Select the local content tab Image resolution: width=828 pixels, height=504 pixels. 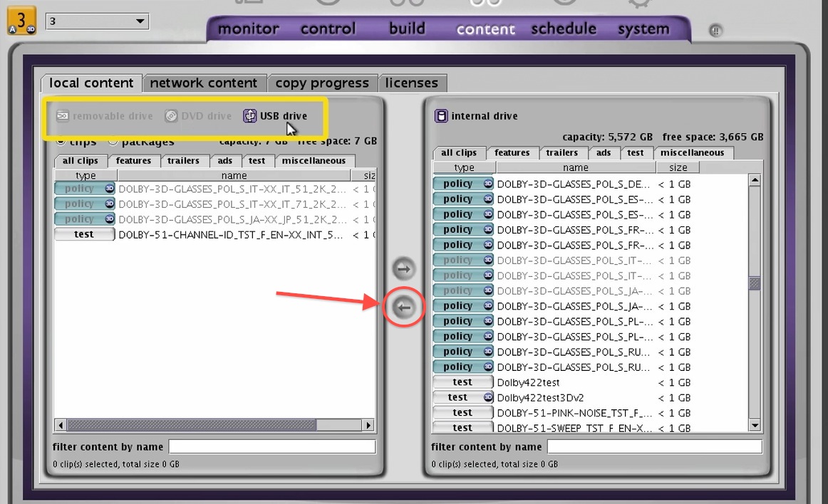91,83
